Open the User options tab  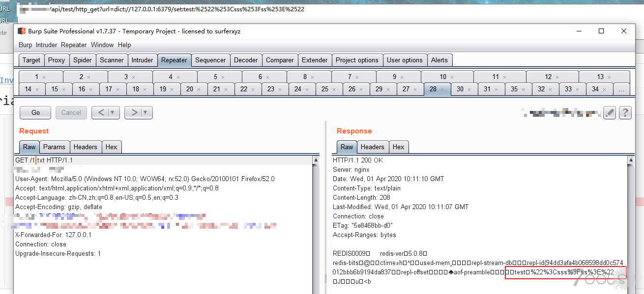tap(405, 60)
